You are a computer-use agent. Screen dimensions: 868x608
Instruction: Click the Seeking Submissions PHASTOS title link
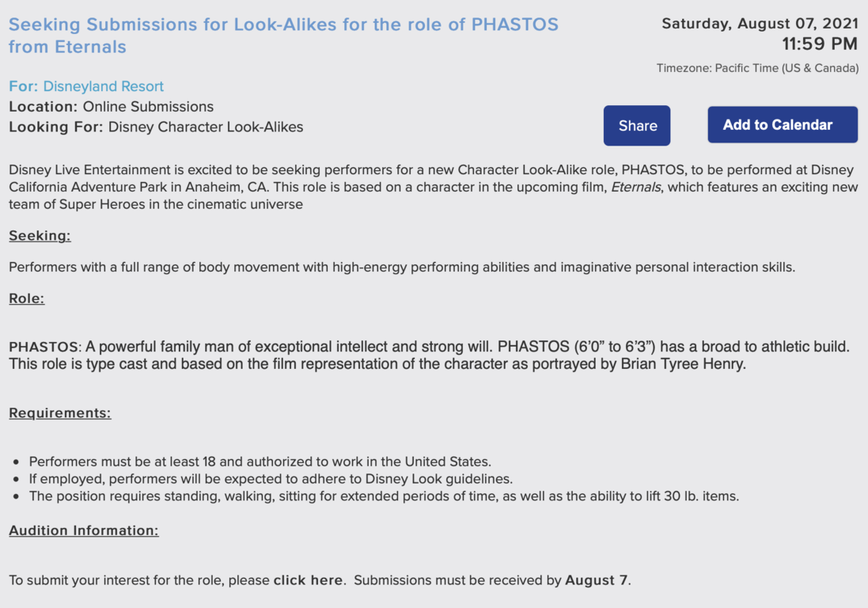283,36
